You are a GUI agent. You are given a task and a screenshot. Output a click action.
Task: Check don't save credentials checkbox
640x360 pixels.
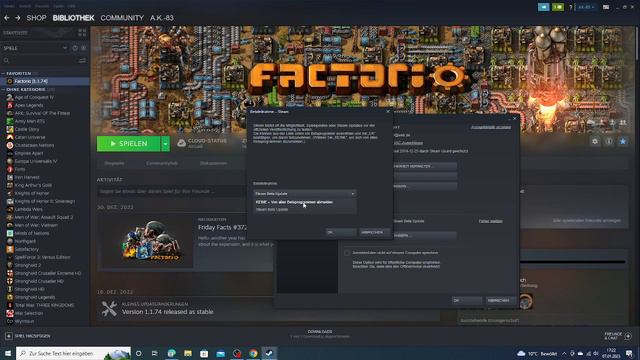[347, 253]
